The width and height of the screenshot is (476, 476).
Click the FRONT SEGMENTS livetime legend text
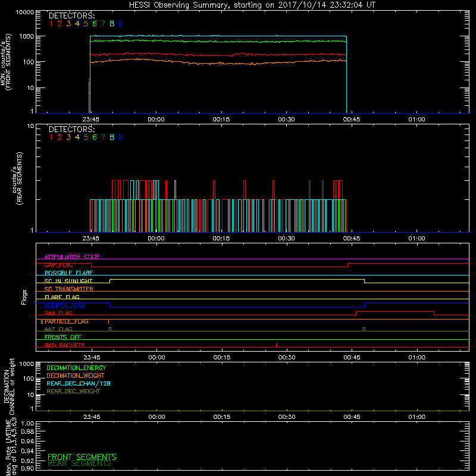pos(82,457)
